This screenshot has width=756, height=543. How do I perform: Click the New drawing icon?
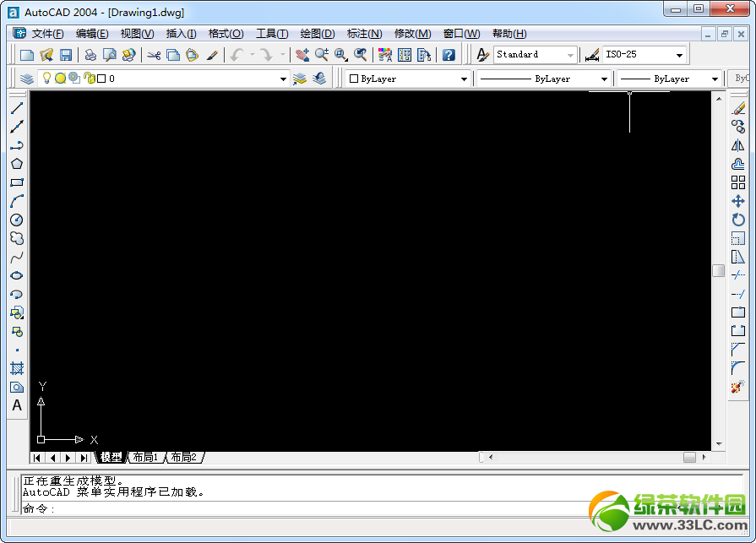tap(27, 55)
